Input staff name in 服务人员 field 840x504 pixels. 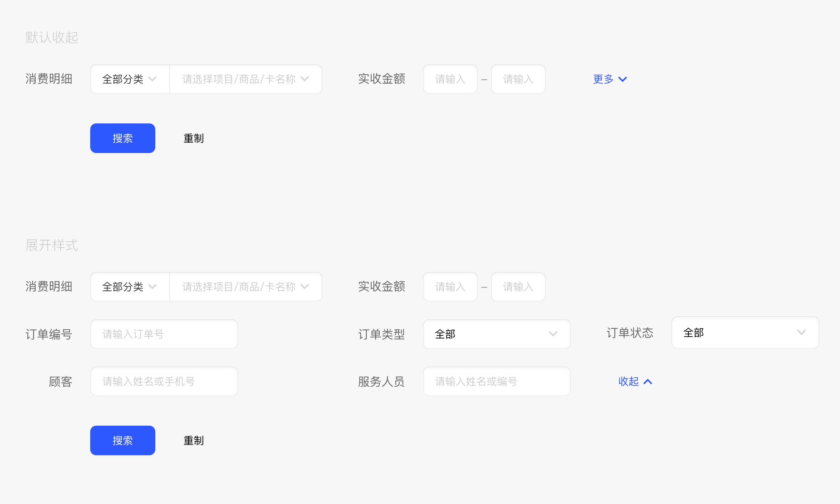[x=497, y=380]
